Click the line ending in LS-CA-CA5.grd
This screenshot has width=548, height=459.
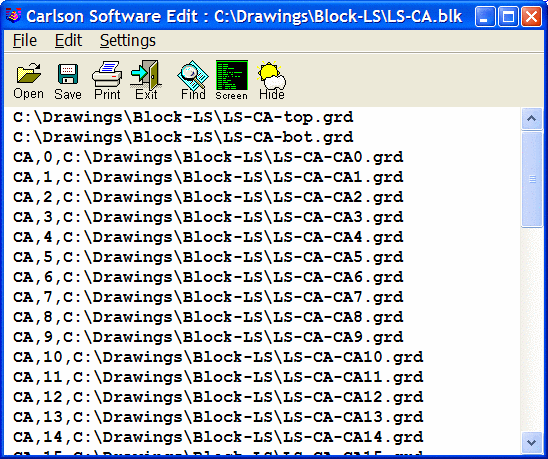(208, 257)
